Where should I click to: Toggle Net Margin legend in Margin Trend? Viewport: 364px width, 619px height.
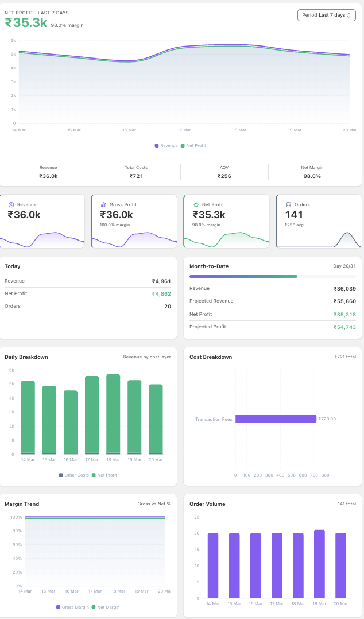pyautogui.click(x=106, y=607)
